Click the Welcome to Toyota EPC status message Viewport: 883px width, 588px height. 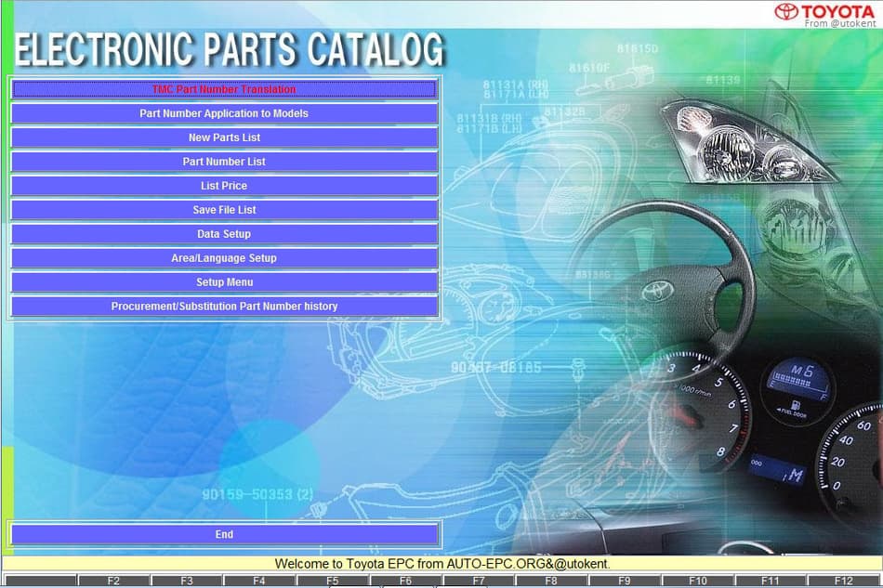(x=442, y=564)
